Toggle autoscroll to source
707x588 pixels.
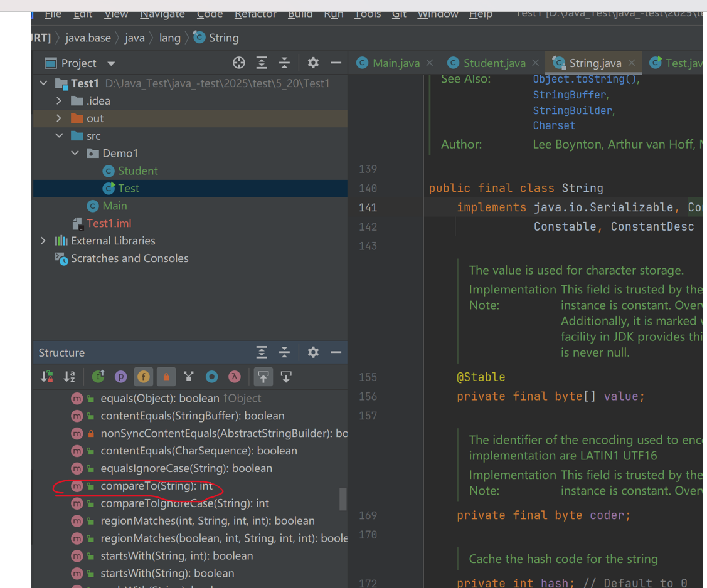(x=263, y=377)
